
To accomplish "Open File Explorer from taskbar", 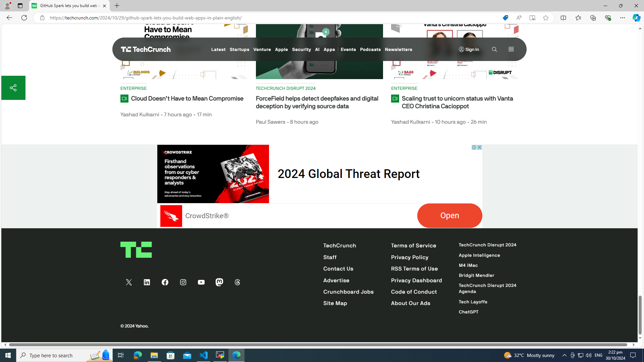I will (x=154, y=355).
